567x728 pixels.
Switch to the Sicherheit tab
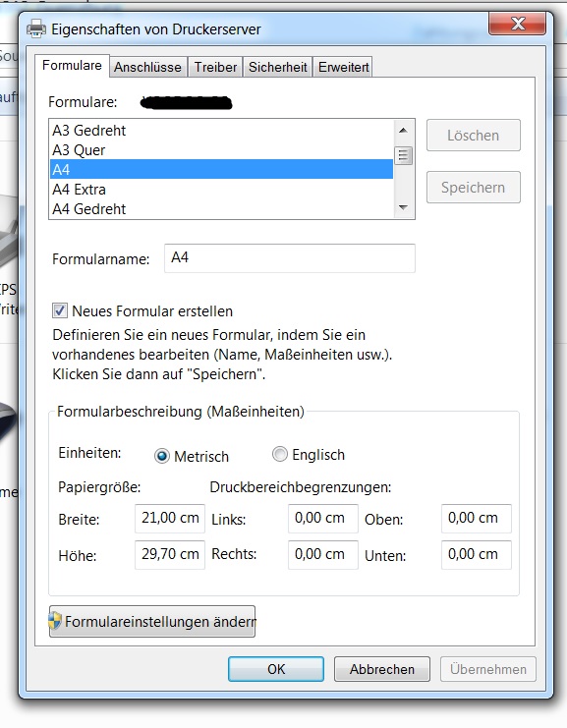coord(278,68)
